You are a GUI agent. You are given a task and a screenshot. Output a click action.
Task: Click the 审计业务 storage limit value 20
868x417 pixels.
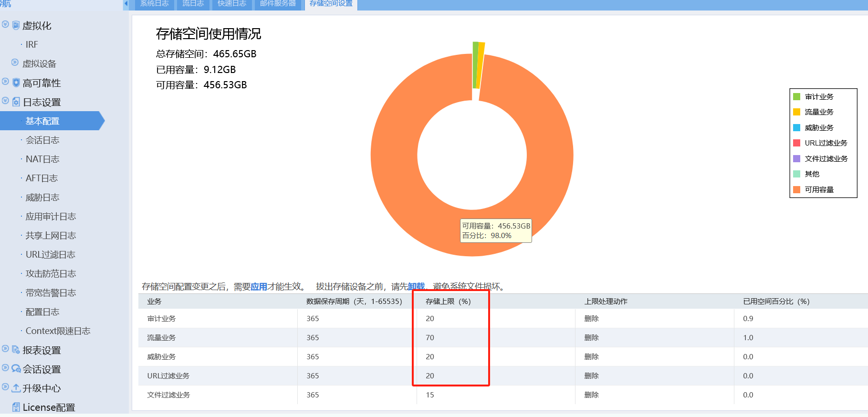click(x=430, y=318)
